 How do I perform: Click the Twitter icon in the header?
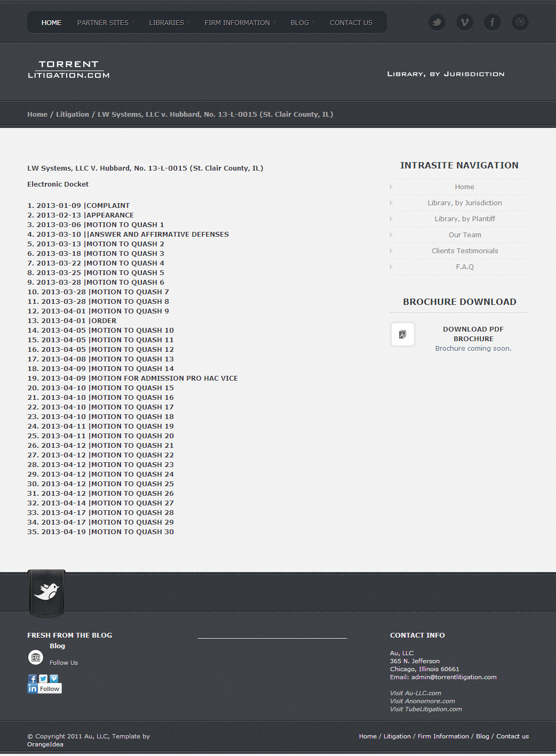click(x=437, y=22)
